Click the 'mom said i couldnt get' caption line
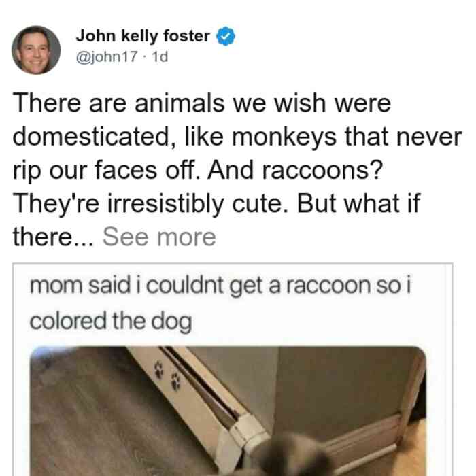Viewport: 476px width, 476px height. pyautogui.click(x=220, y=286)
